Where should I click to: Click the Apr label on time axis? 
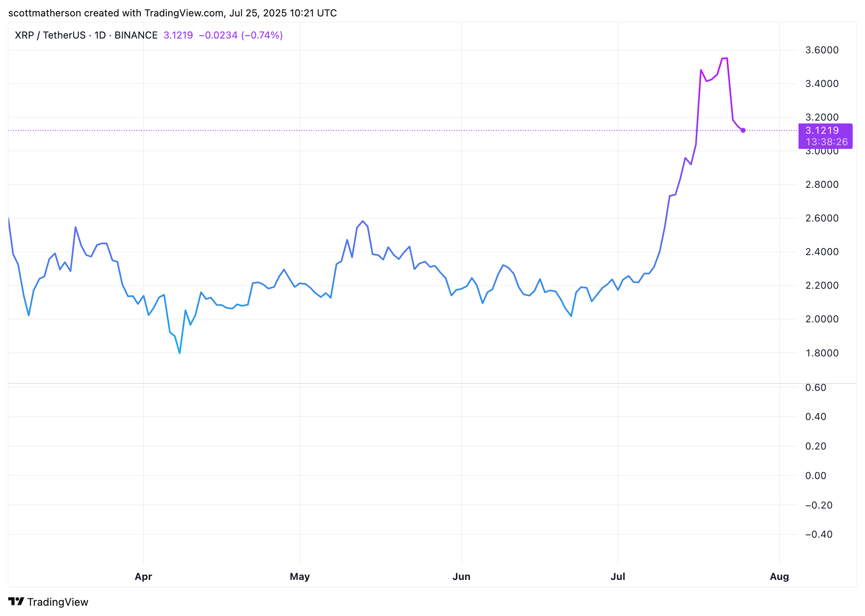143,576
